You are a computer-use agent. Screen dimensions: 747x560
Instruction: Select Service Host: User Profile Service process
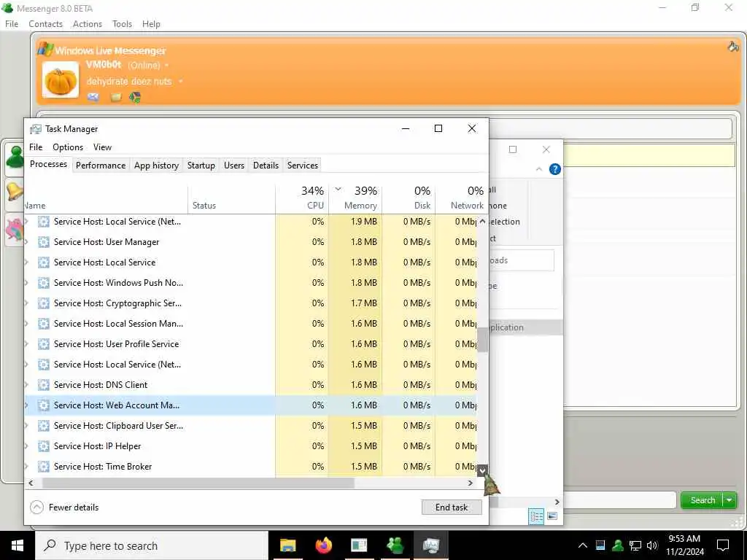pos(251,344)
